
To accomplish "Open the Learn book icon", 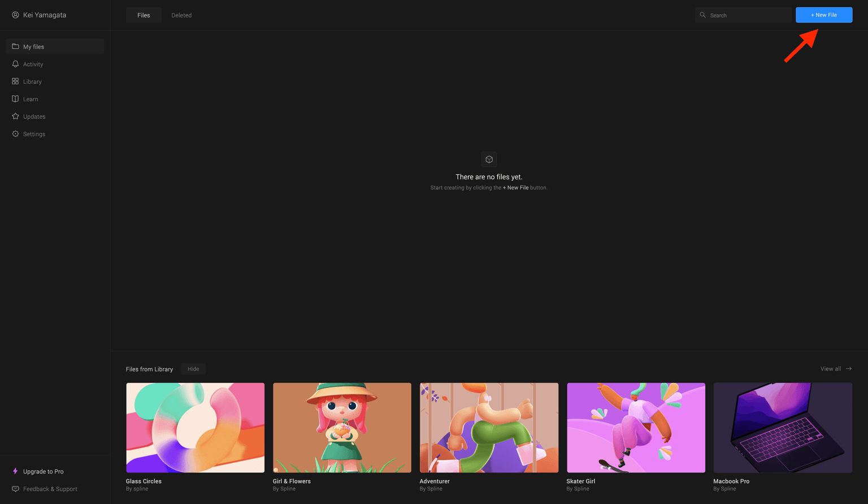I will click(15, 99).
